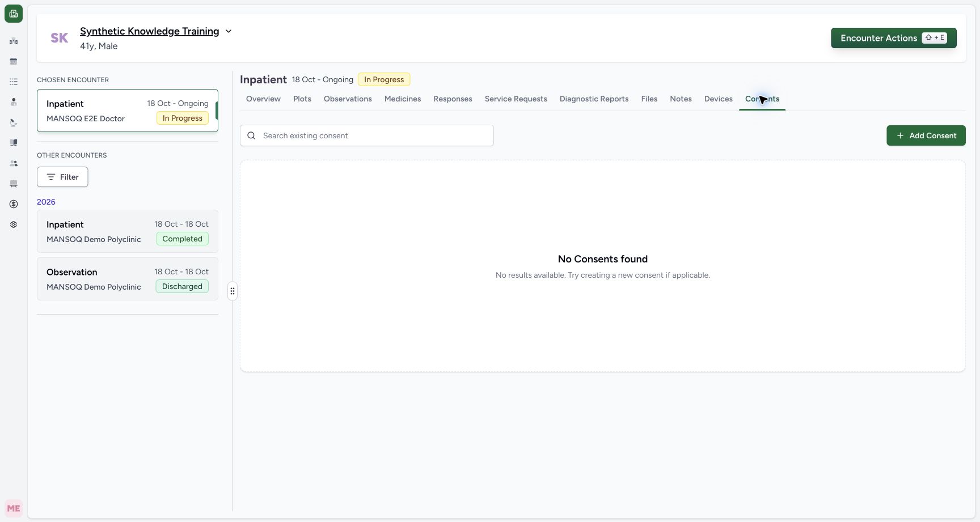The image size is (980, 522).
Task: Open the Diagnostic Reports tab
Action: pyautogui.click(x=594, y=99)
